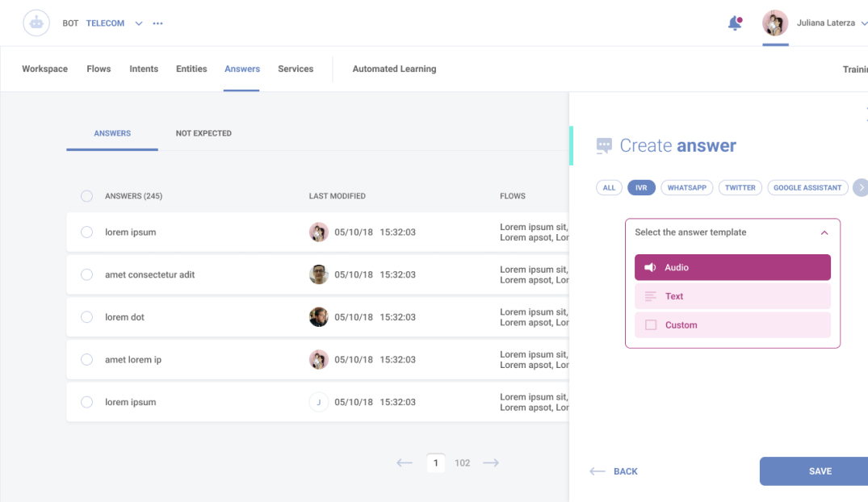This screenshot has width=868, height=502.
Task: Collapse the answer template dropdown chevron
Action: tap(824, 233)
